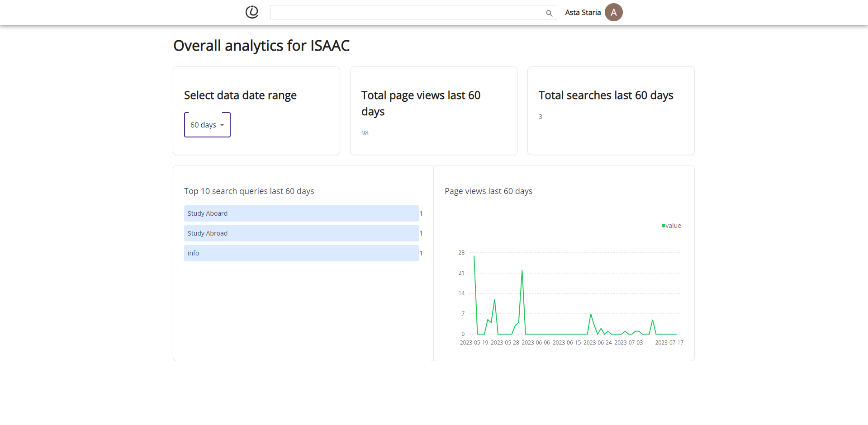This screenshot has width=868, height=425.
Task: Click the 98 page views value
Action: tap(365, 133)
